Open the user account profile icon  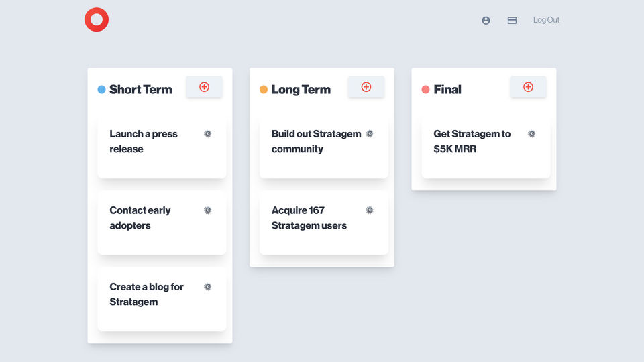click(x=486, y=21)
